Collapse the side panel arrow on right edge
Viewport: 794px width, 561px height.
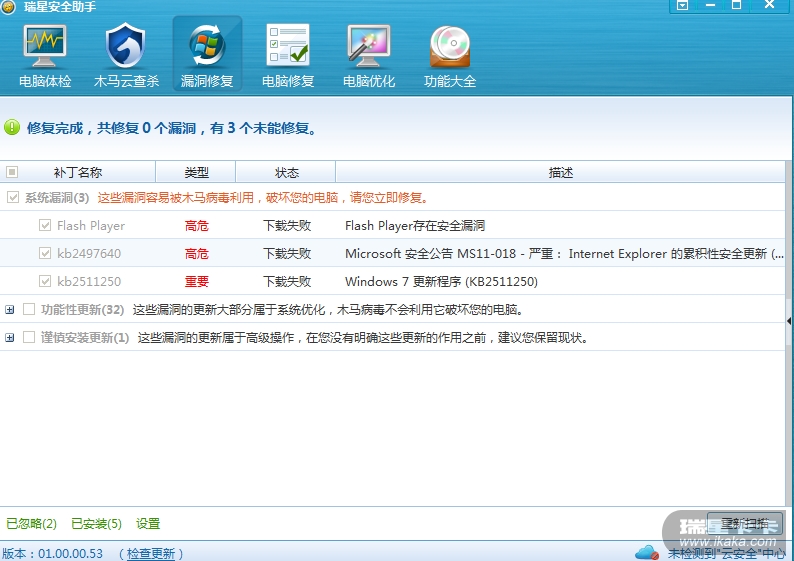(789, 321)
